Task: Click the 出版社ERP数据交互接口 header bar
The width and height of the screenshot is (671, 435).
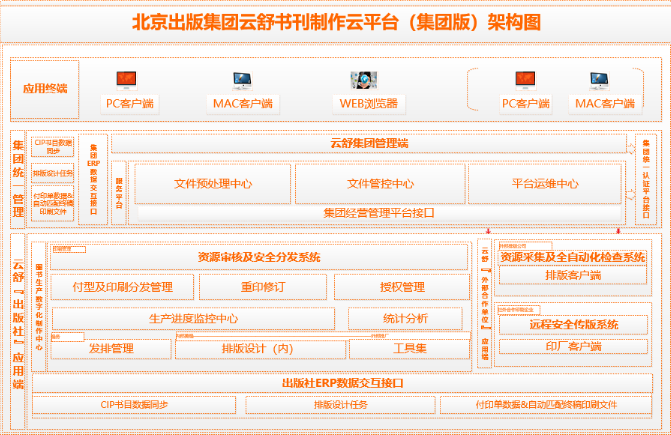Action: pos(342,383)
